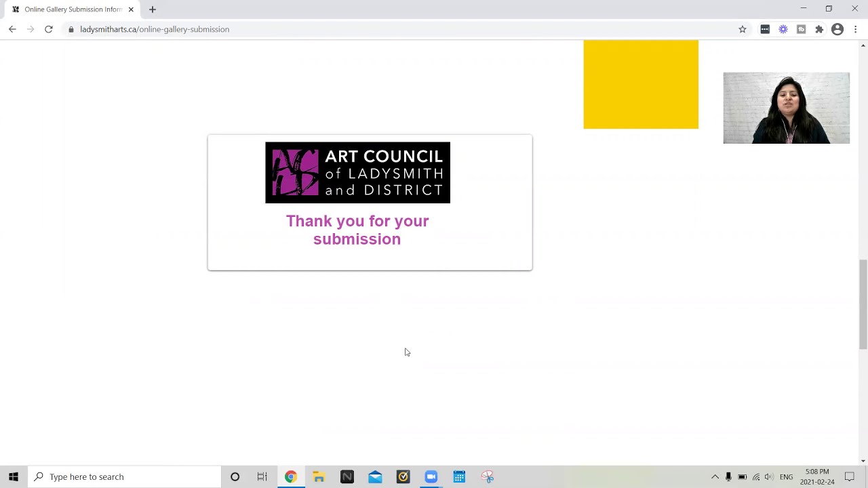The image size is (868, 488).
Task: View site security lock info
Action: click(x=71, y=29)
